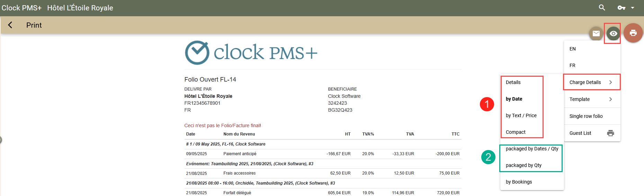Click 'Ceci n'est pas le Folio/Facture final!' notice
The image size is (644, 196).
click(x=223, y=125)
